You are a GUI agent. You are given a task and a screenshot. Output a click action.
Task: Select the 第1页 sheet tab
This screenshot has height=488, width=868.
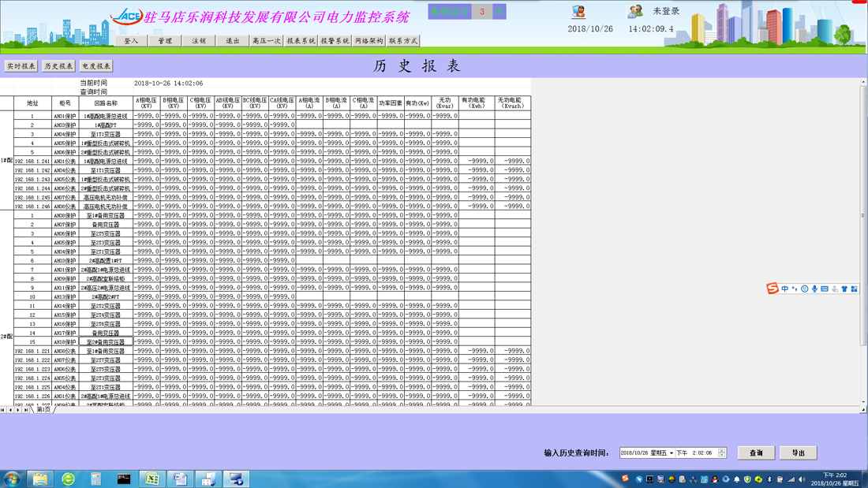(x=43, y=410)
